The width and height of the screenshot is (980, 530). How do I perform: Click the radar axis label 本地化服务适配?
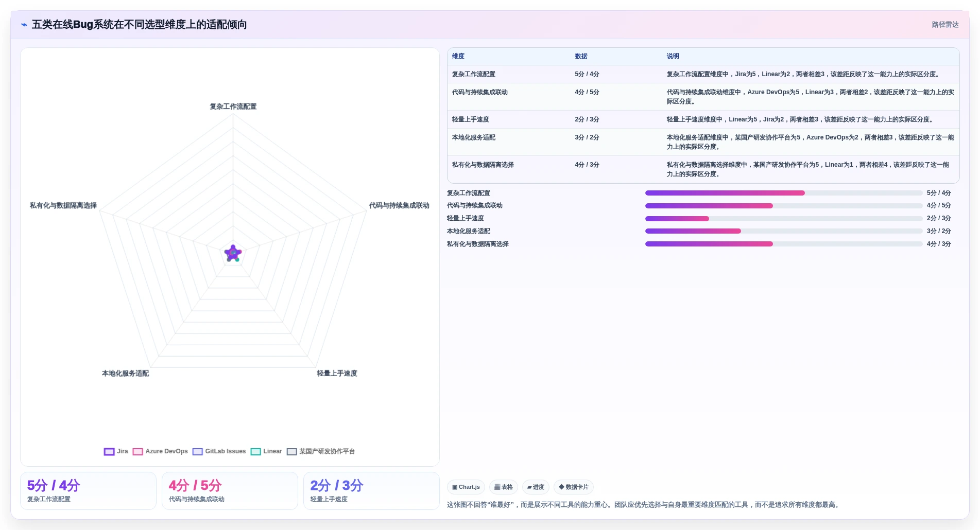point(125,374)
